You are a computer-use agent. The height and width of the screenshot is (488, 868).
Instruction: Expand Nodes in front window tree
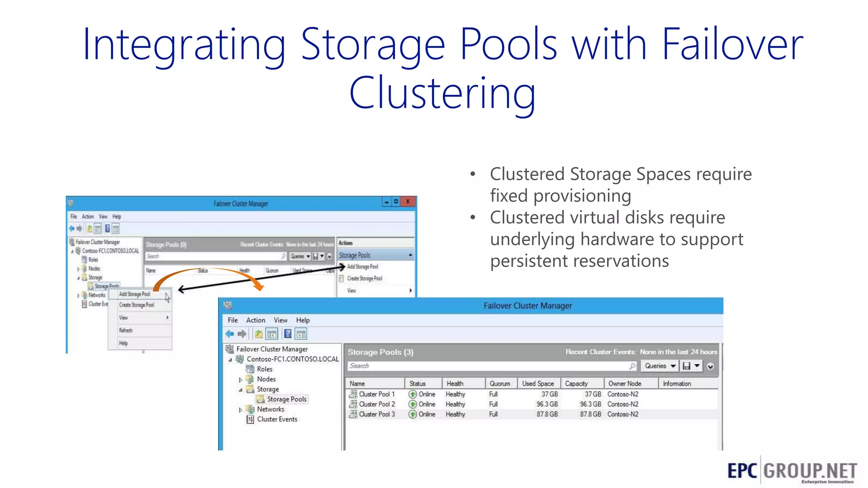240,380
